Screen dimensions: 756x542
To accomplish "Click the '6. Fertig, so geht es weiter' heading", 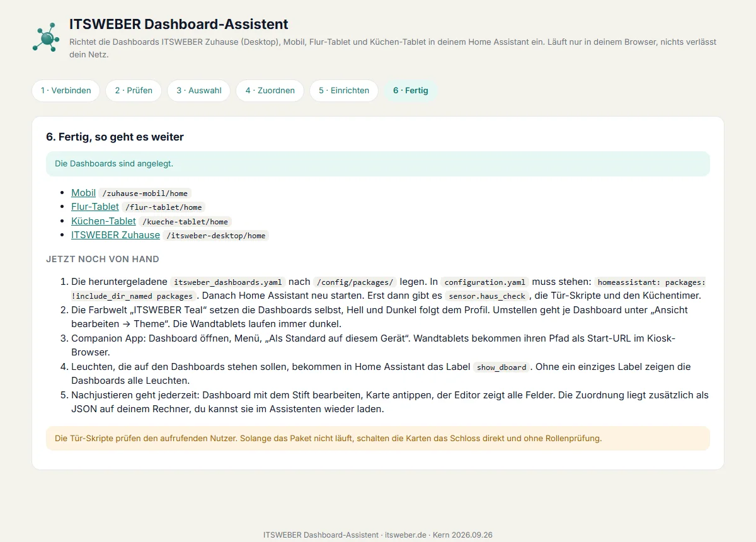I will (x=115, y=137).
